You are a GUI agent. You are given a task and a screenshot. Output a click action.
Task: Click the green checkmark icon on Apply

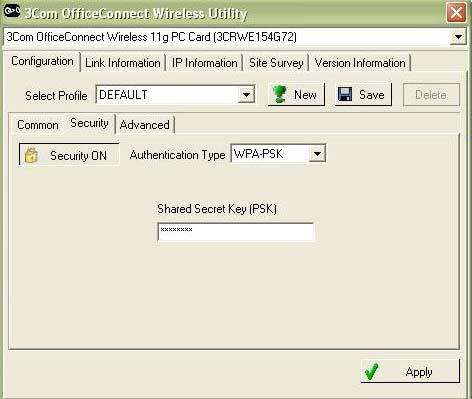[371, 371]
